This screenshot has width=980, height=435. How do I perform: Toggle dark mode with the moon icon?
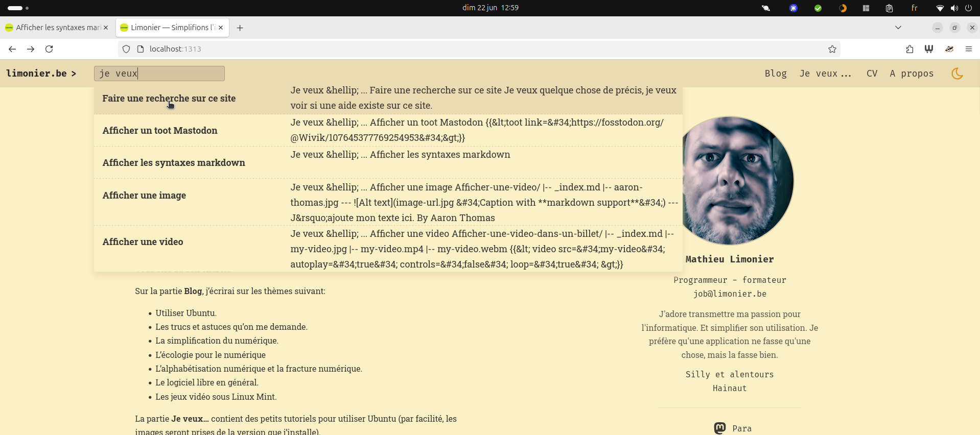[x=957, y=74]
